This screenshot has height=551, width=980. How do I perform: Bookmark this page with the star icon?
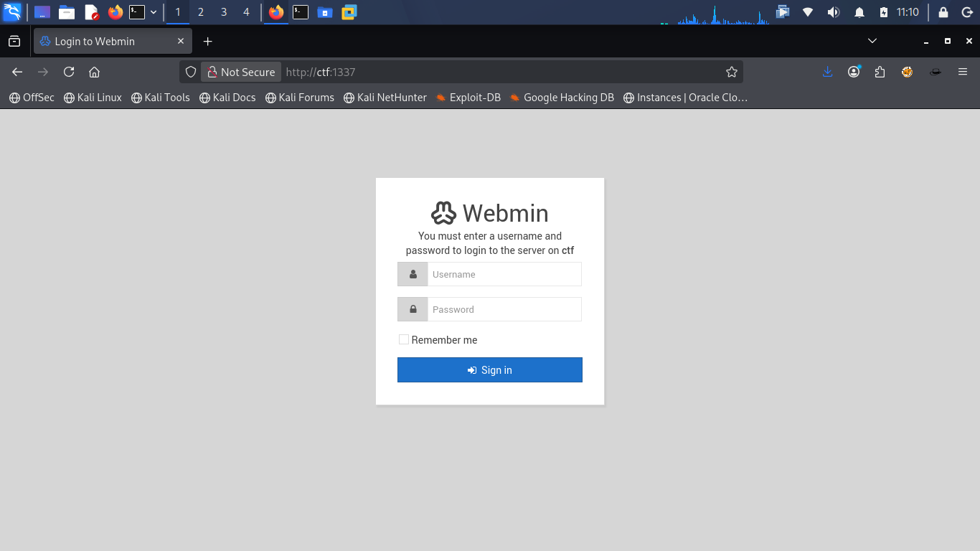(x=732, y=72)
